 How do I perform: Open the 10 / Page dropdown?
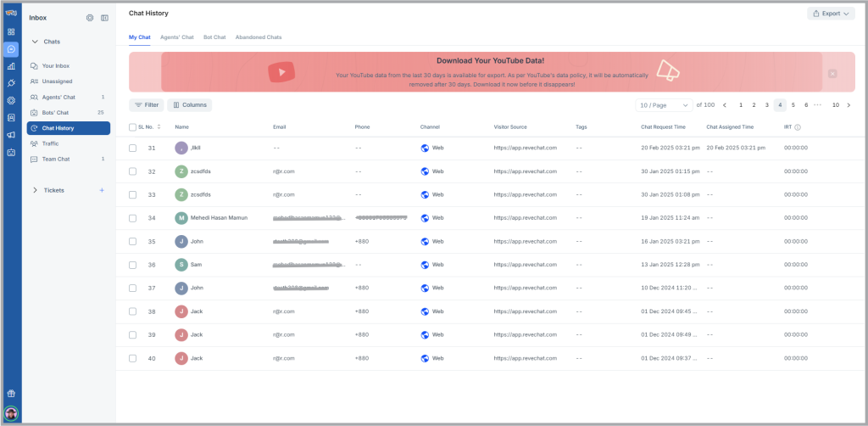pos(664,105)
